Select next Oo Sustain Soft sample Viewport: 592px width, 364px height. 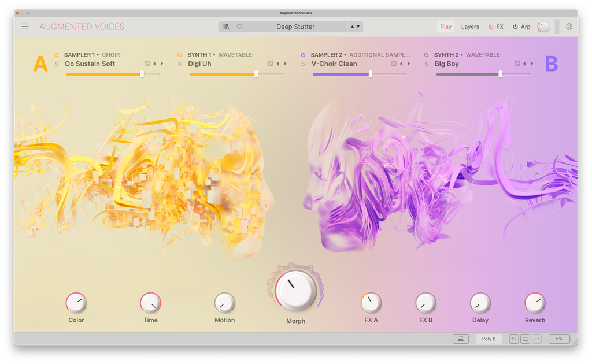[x=162, y=64]
